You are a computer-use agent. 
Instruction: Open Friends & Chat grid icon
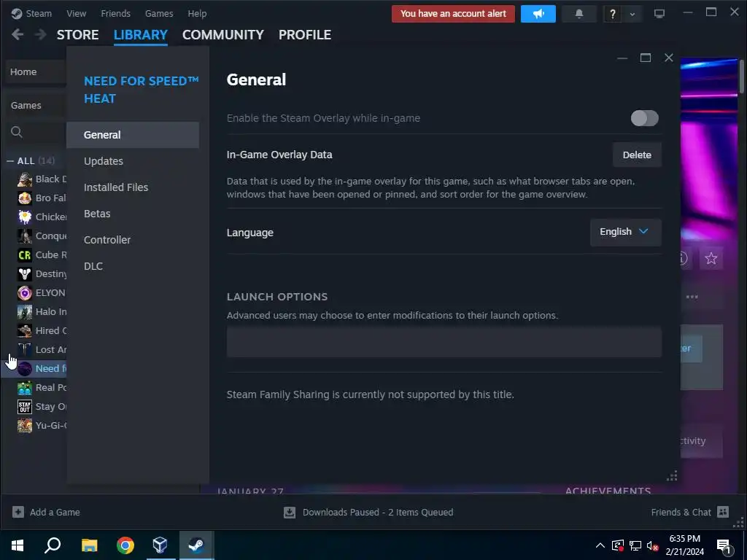[723, 512]
